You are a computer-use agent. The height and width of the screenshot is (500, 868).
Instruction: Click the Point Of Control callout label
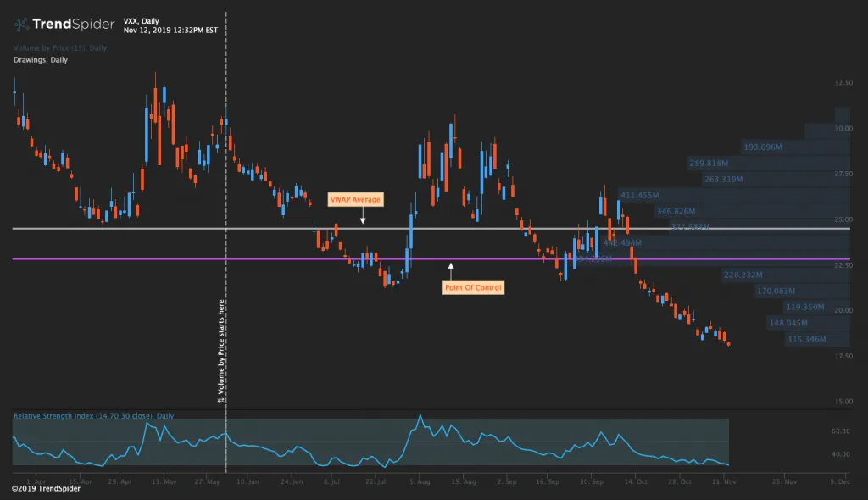point(472,286)
